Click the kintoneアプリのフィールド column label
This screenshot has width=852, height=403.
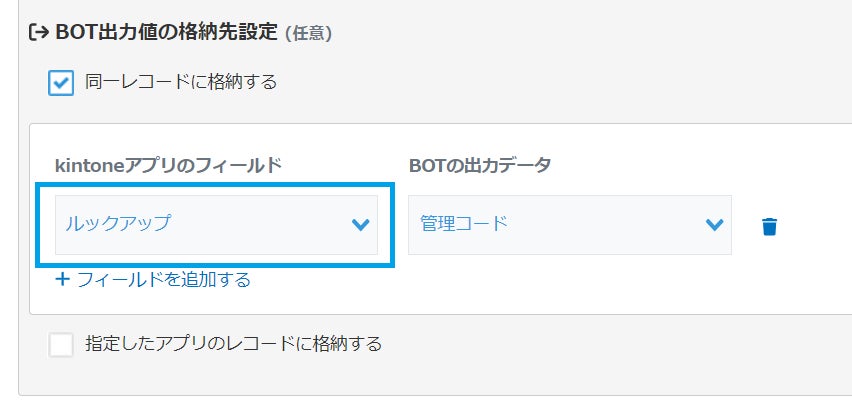point(168,166)
